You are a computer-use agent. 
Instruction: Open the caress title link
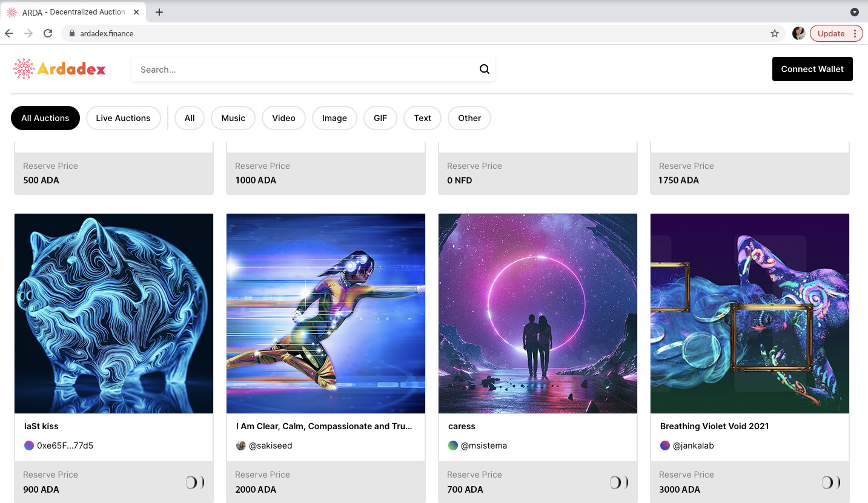pos(462,426)
